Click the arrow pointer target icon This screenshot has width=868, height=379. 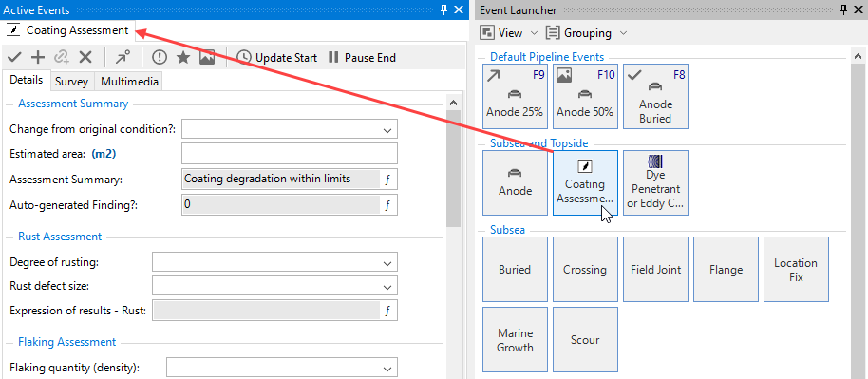pos(123,57)
